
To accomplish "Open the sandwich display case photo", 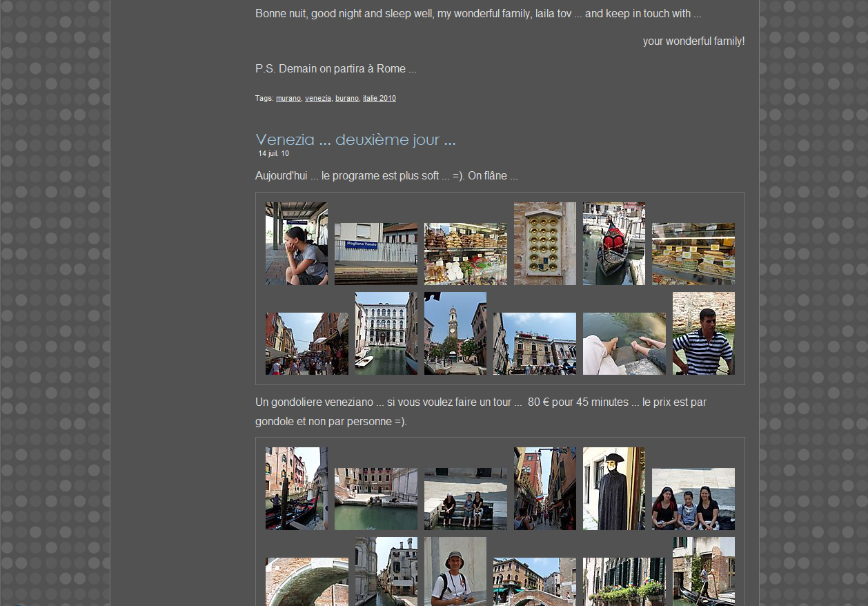I will click(693, 254).
